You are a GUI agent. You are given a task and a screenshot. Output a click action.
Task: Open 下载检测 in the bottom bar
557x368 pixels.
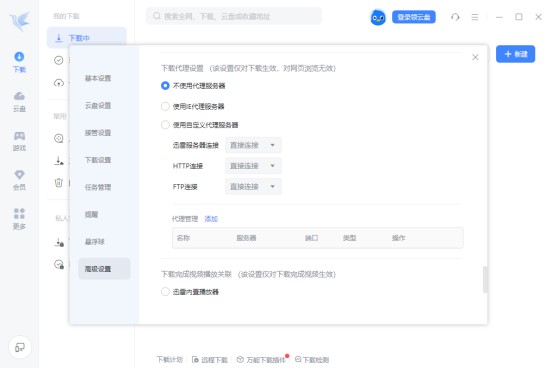click(x=312, y=359)
